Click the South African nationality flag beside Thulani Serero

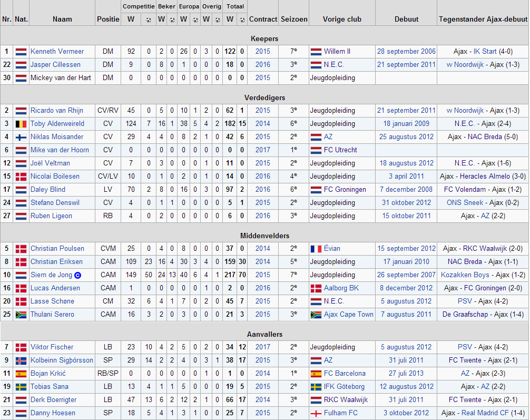pyautogui.click(x=21, y=315)
